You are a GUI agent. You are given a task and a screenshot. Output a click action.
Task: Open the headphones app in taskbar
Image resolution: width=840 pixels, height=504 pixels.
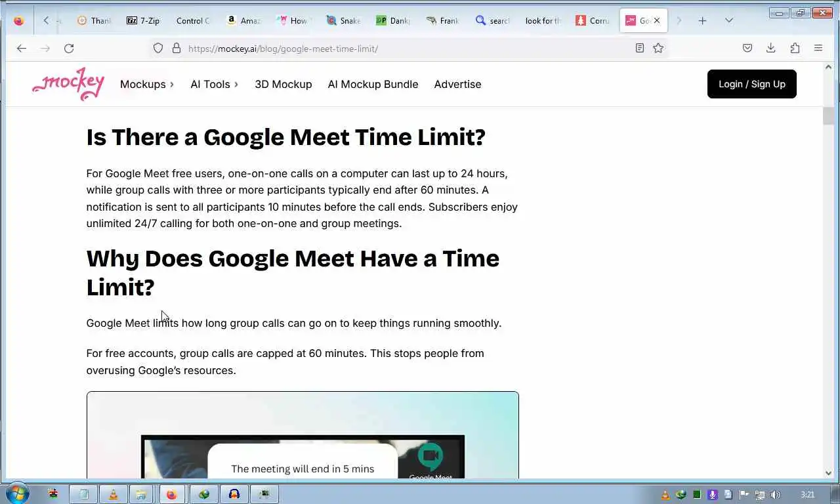[x=234, y=494]
